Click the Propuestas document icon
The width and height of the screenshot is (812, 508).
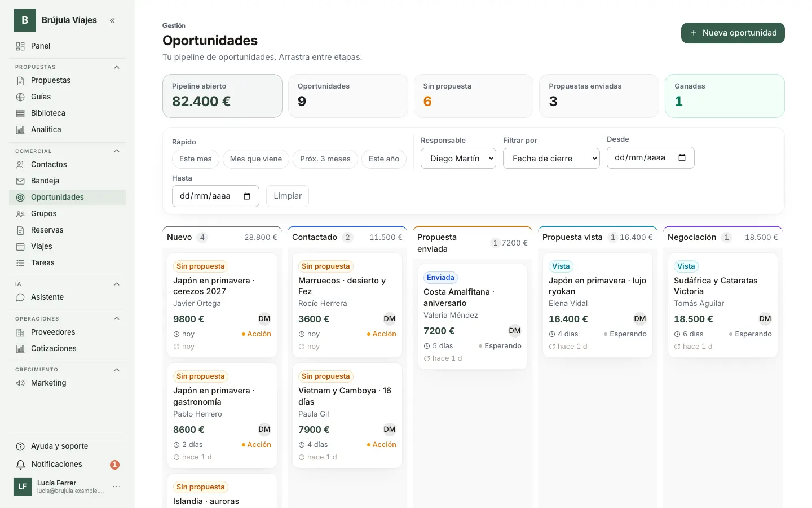[x=20, y=81]
